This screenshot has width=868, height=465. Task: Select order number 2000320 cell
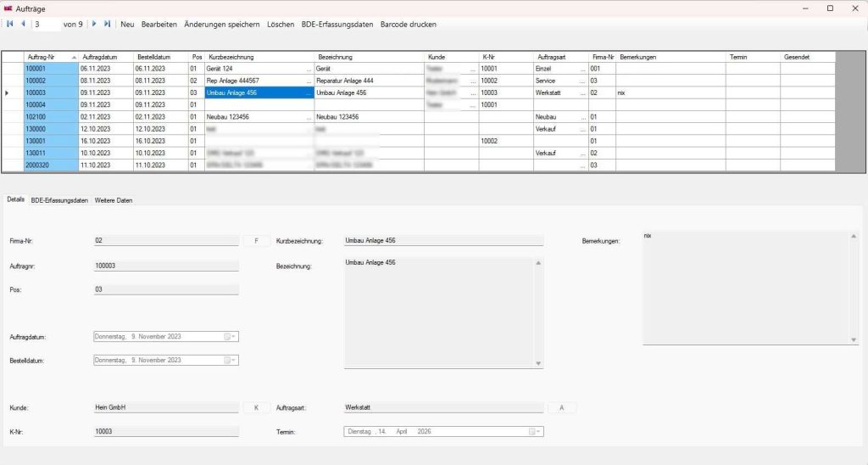(51, 165)
